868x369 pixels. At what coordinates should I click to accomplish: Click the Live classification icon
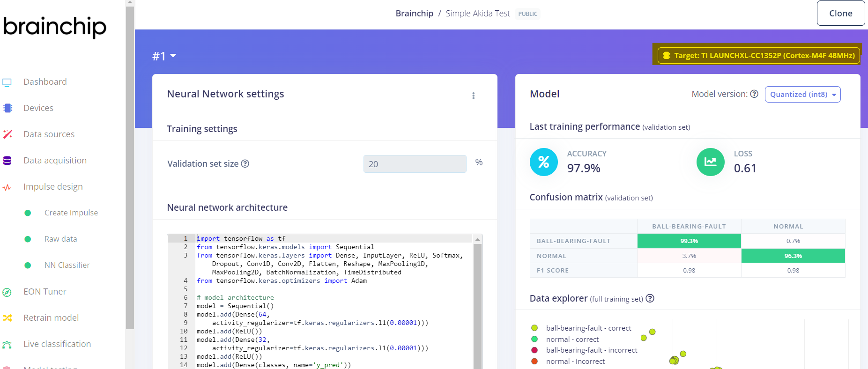point(7,345)
